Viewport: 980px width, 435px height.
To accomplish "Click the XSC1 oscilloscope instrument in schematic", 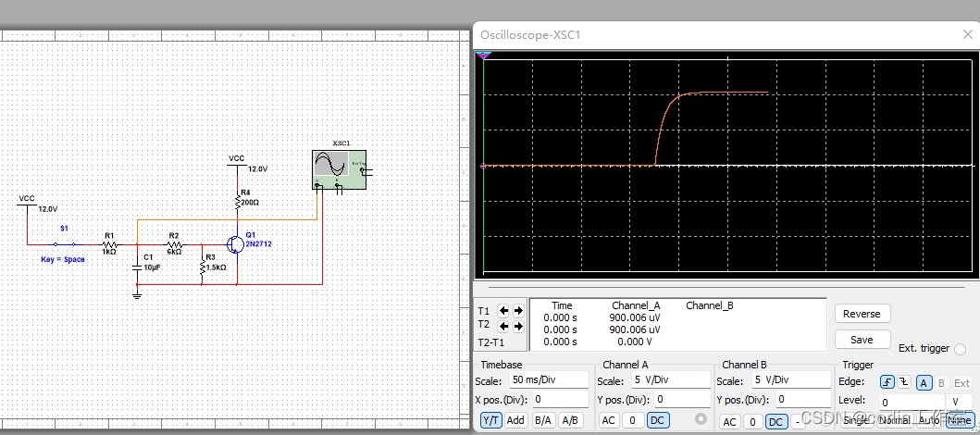I will pyautogui.click(x=339, y=169).
